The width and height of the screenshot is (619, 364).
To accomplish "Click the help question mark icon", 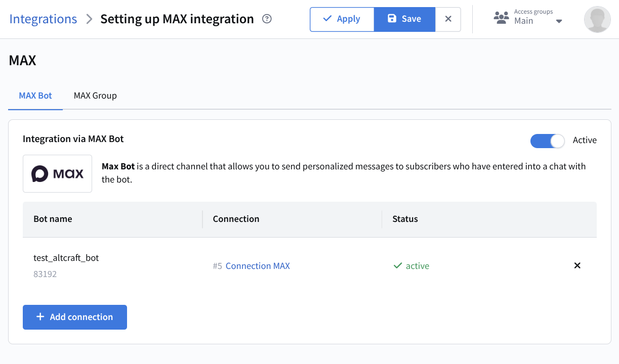I will 267,19.
